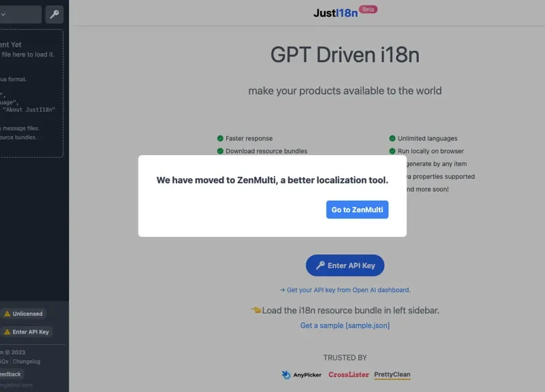The image size is (545, 392).
Task: Open the PrettyClean link
Action: (x=392, y=374)
